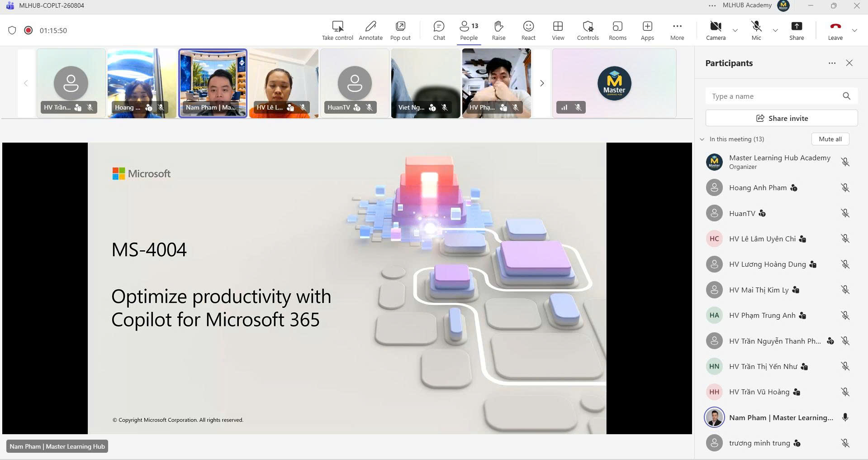Viewport: 868px width, 460px height.
Task: Select the Master Learning Hub self-view tile
Action: click(x=614, y=83)
